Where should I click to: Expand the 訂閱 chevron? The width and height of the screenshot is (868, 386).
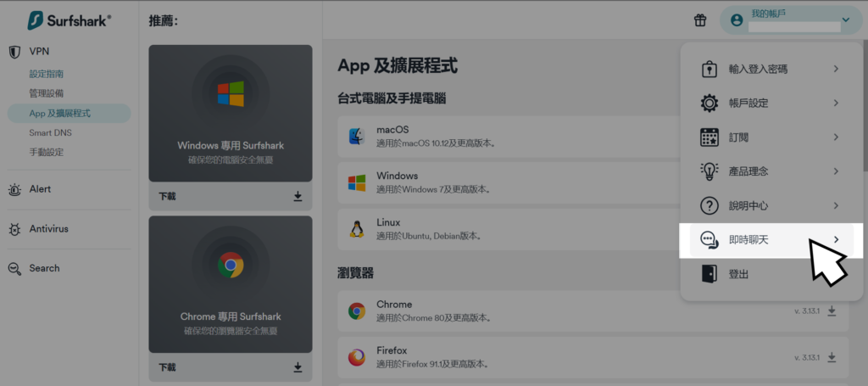coord(836,137)
